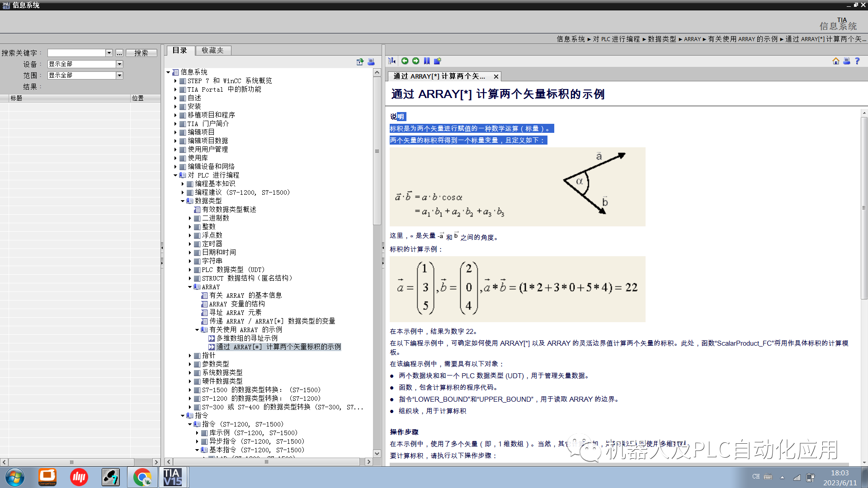Click the ... browse button beside search
This screenshot has width=868, height=488.
119,53
